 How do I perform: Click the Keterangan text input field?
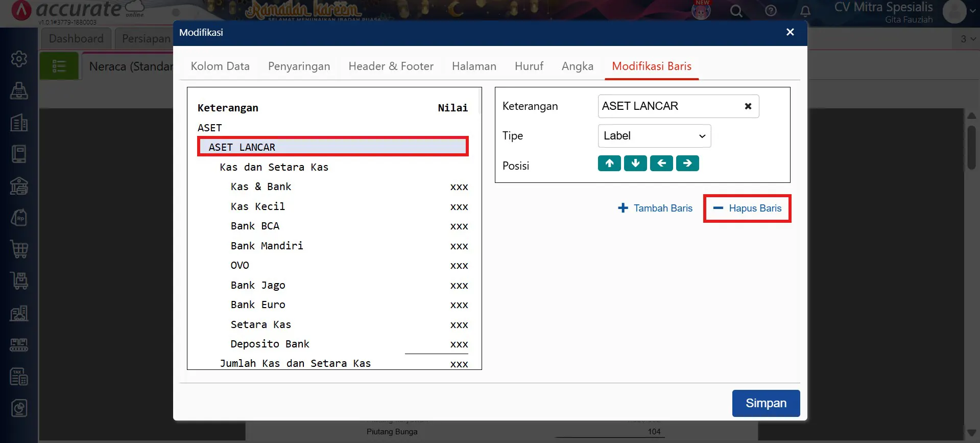[669, 106]
